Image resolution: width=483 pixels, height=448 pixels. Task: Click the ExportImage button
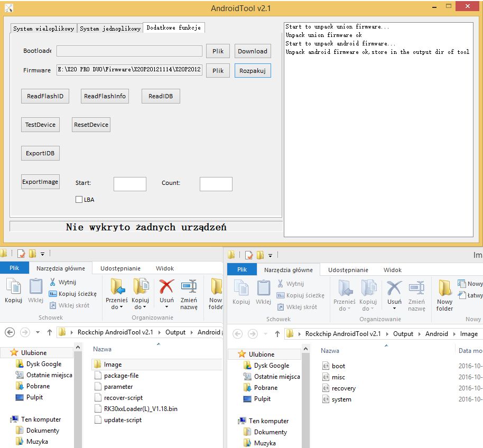pos(40,182)
